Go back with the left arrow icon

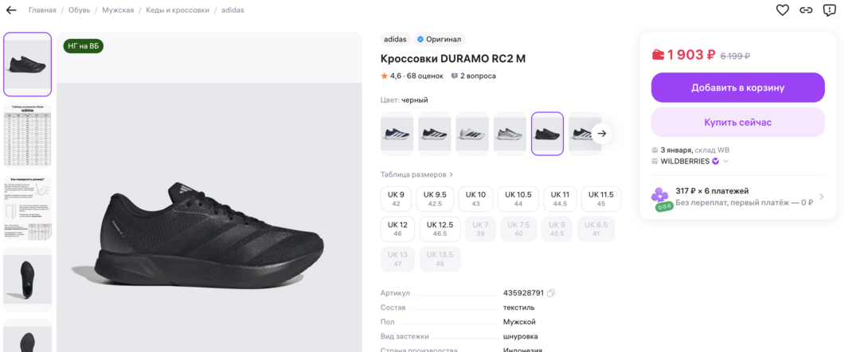pyautogui.click(x=11, y=10)
